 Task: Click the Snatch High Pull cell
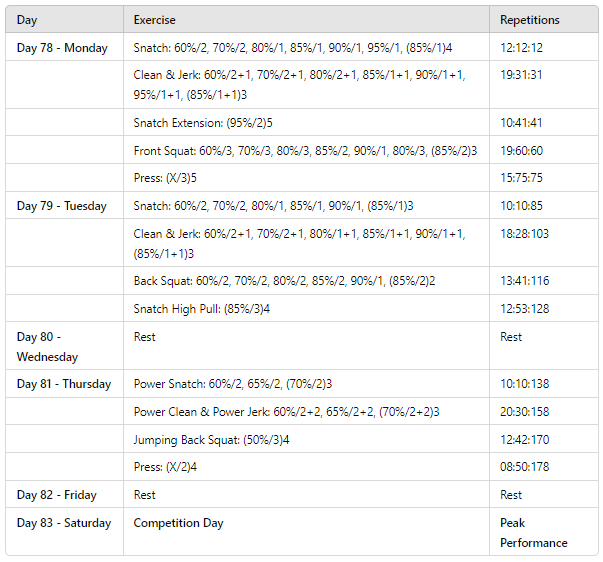point(201,308)
